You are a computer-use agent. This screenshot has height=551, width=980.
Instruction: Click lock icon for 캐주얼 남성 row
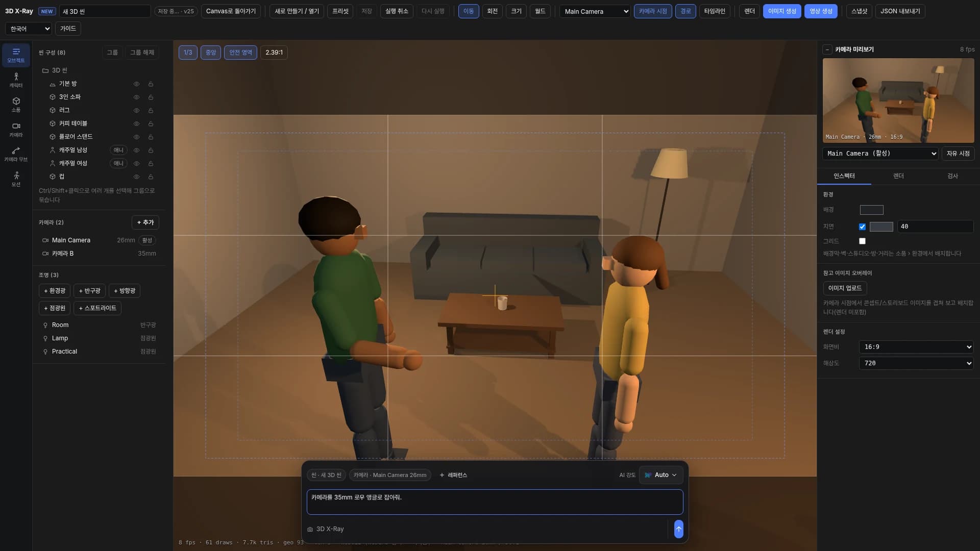(x=151, y=150)
